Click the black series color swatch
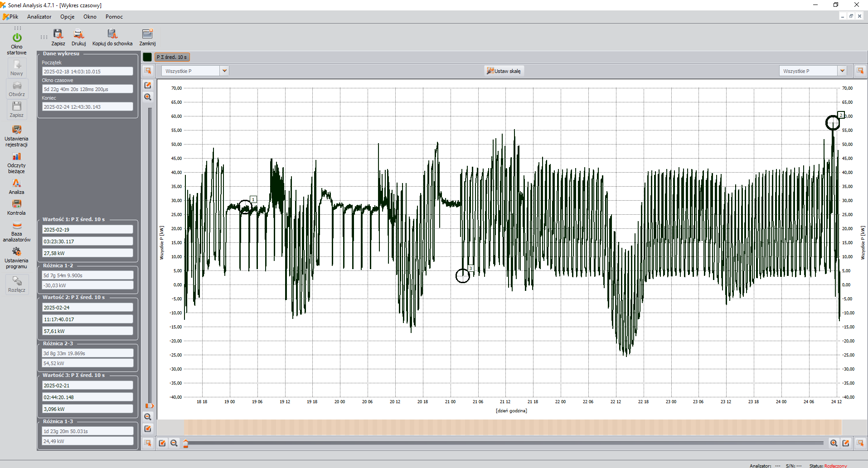This screenshot has height=468, width=868. coord(147,57)
